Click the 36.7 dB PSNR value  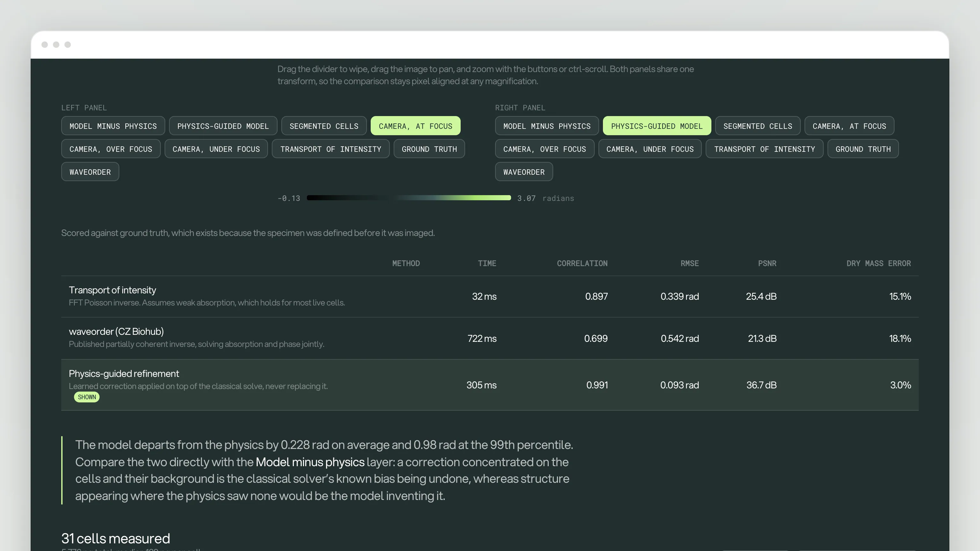761,385
